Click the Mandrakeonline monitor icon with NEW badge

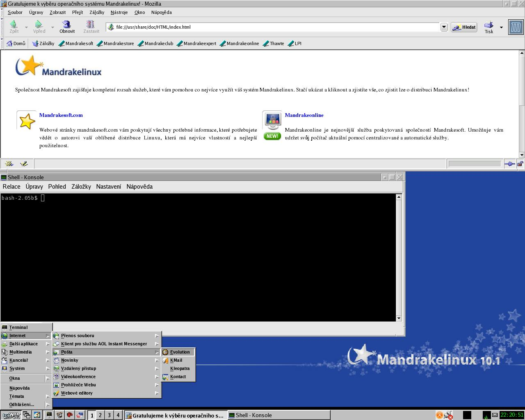[272, 126]
